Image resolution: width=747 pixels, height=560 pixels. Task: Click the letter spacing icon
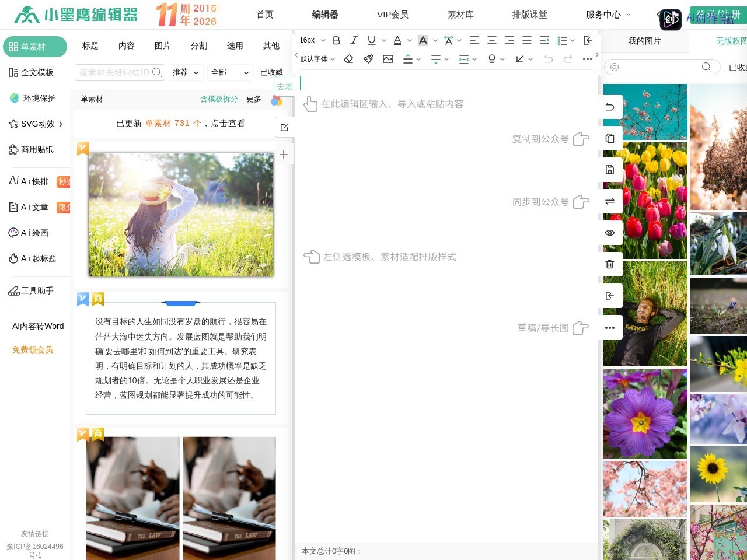pyautogui.click(x=448, y=40)
